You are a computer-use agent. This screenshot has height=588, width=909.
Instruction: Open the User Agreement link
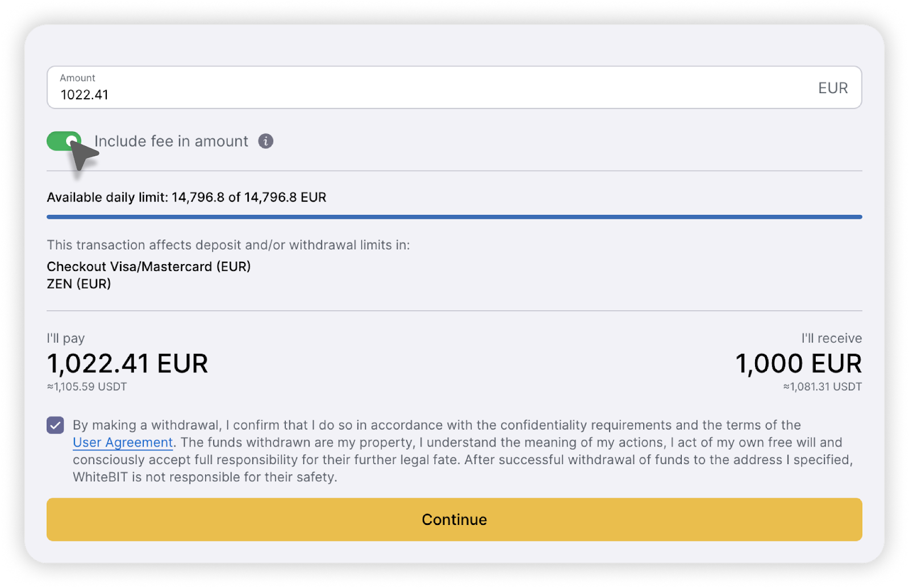tap(123, 443)
